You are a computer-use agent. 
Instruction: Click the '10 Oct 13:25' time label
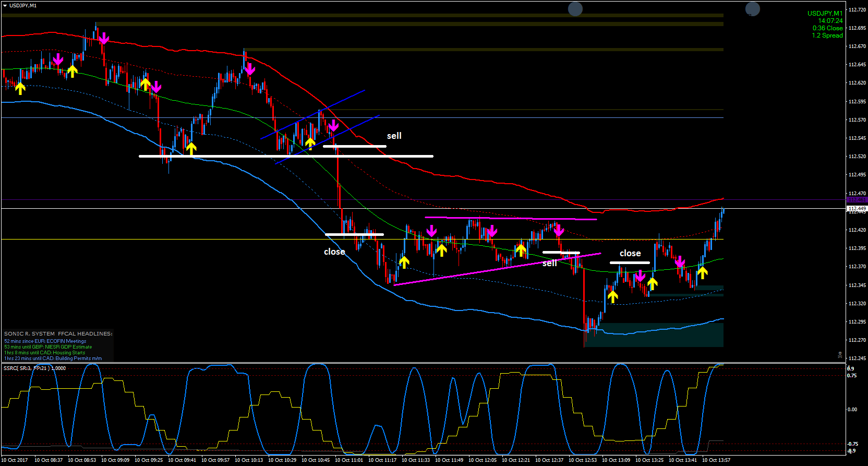pos(649,460)
